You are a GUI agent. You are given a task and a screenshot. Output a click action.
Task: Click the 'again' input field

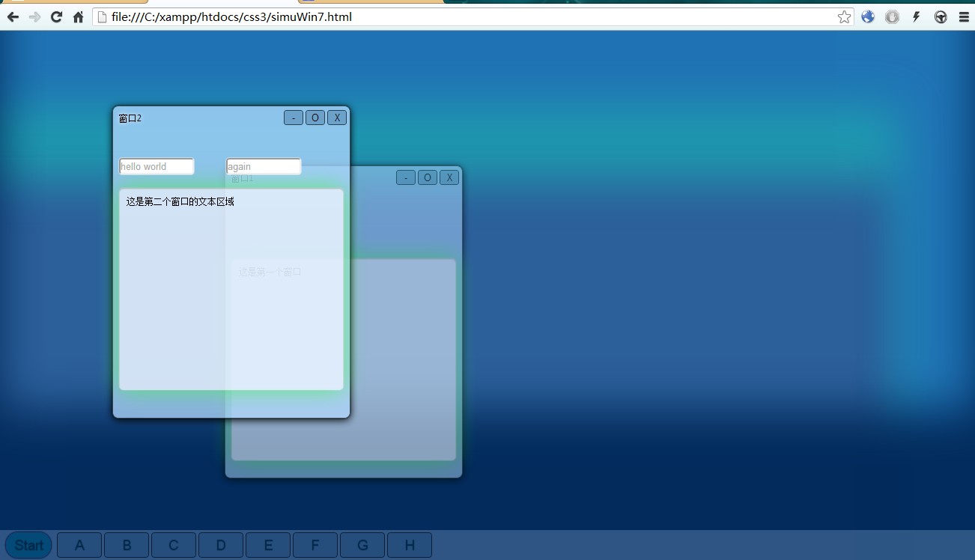[x=264, y=166]
